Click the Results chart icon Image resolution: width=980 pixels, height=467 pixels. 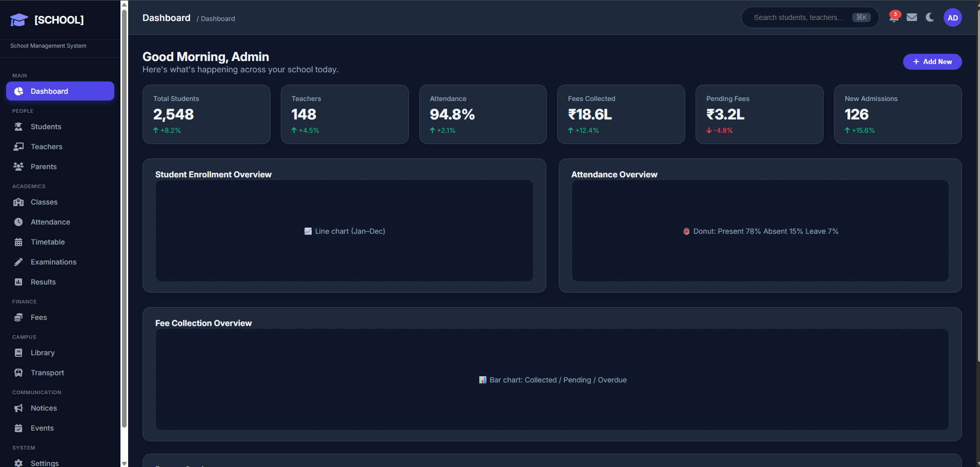pos(18,282)
